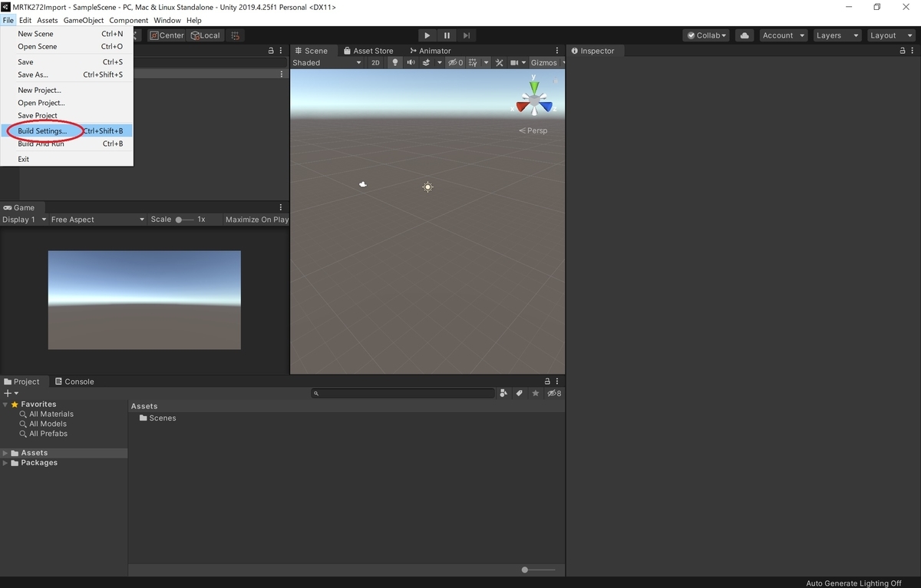
Task: Toggle 2D view mode in Scene
Action: [375, 63]
